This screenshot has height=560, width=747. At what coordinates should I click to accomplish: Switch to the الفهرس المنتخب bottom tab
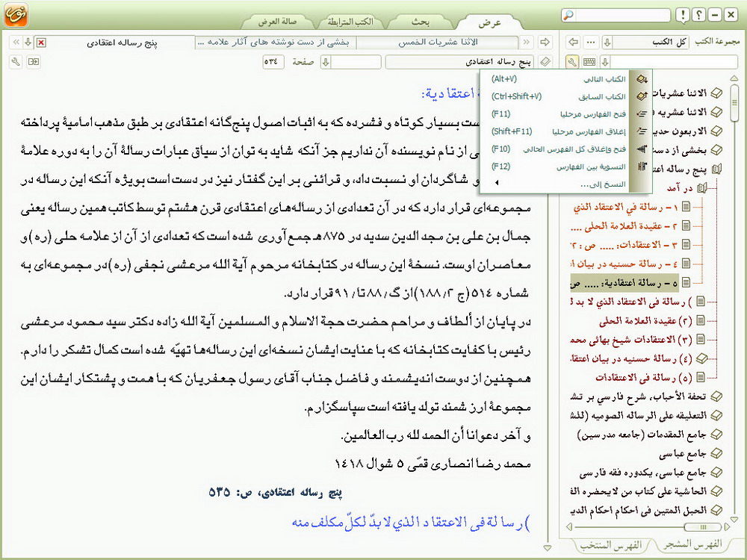click(x=611, y=545)
